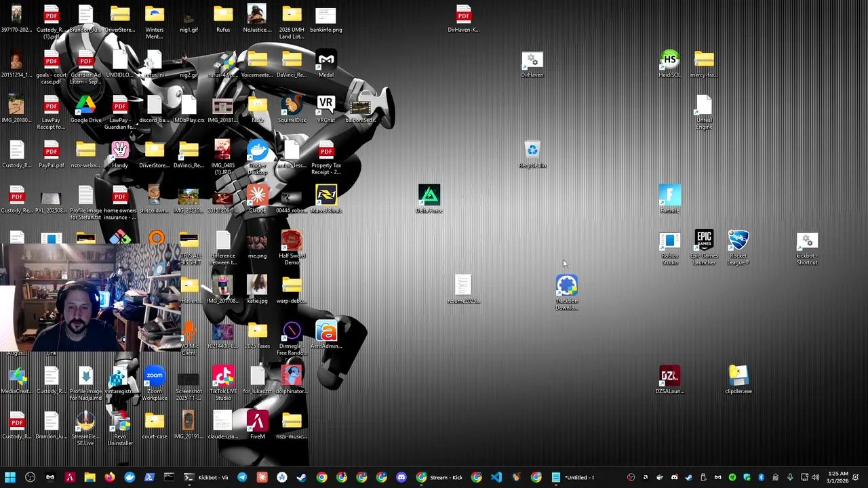Open Bluetooth tray icon

761,477
